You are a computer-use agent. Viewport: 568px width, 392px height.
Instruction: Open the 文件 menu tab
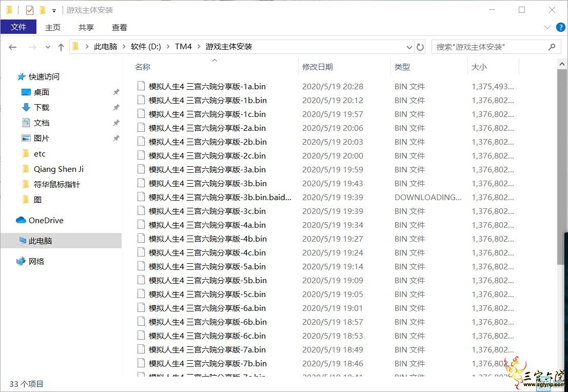click(18, 27)
